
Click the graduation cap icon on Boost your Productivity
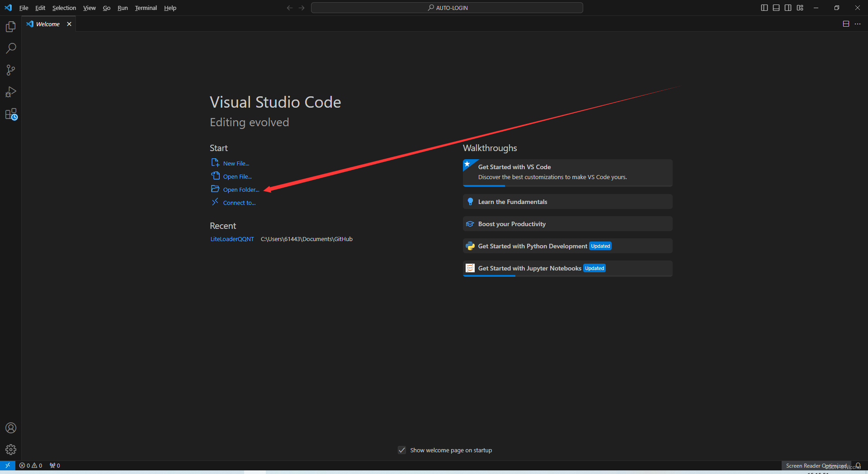pos(470,224)
